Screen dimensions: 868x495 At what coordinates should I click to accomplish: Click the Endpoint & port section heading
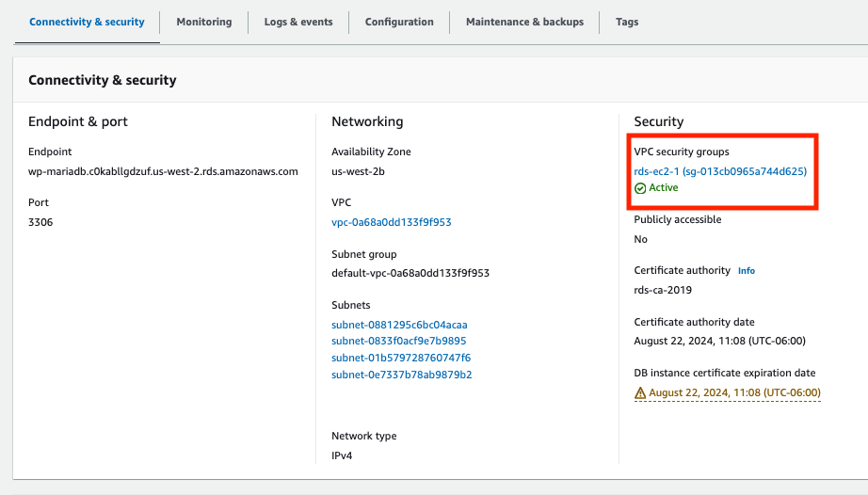78,121
